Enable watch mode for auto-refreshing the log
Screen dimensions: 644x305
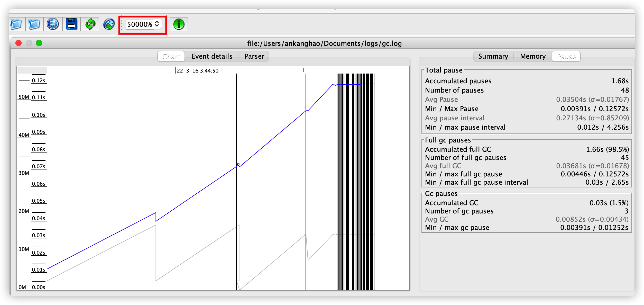point(109,24)
